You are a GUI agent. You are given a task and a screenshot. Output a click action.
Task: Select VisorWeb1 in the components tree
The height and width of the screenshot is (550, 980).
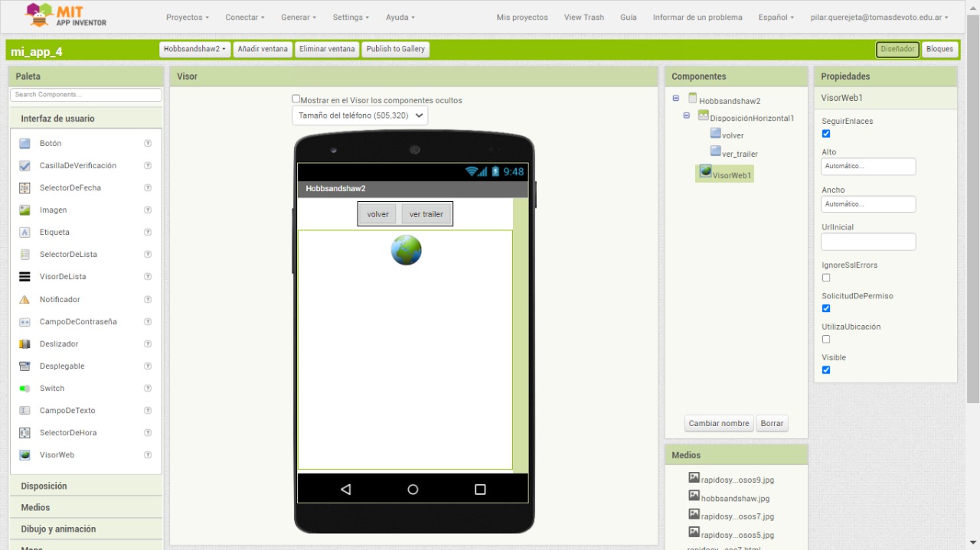[x=725, y=174]
